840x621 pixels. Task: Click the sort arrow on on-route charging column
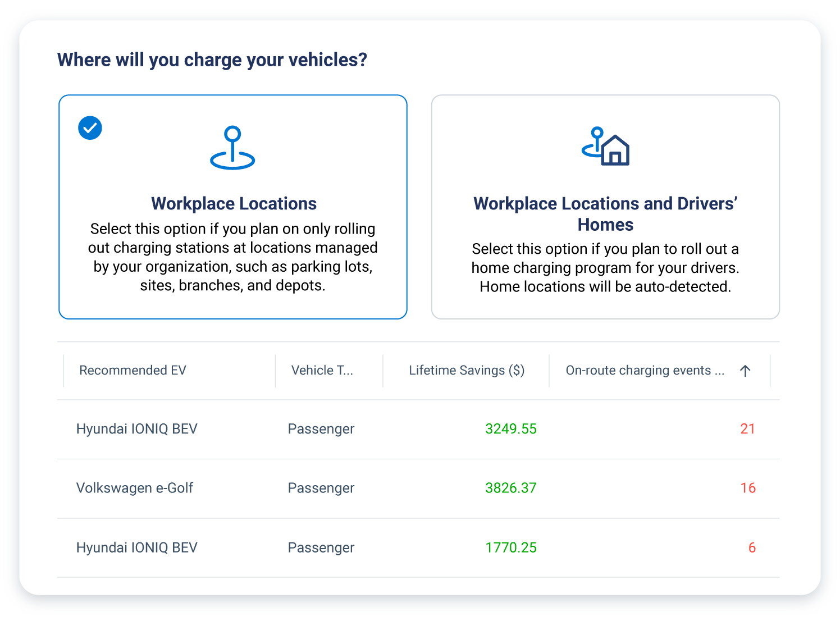(x=745, y=370)
